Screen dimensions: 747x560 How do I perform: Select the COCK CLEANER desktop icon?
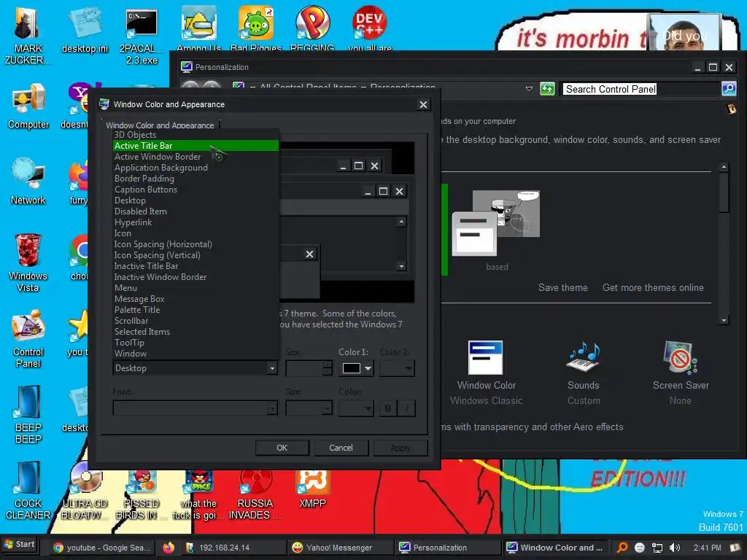pos(28,490)
